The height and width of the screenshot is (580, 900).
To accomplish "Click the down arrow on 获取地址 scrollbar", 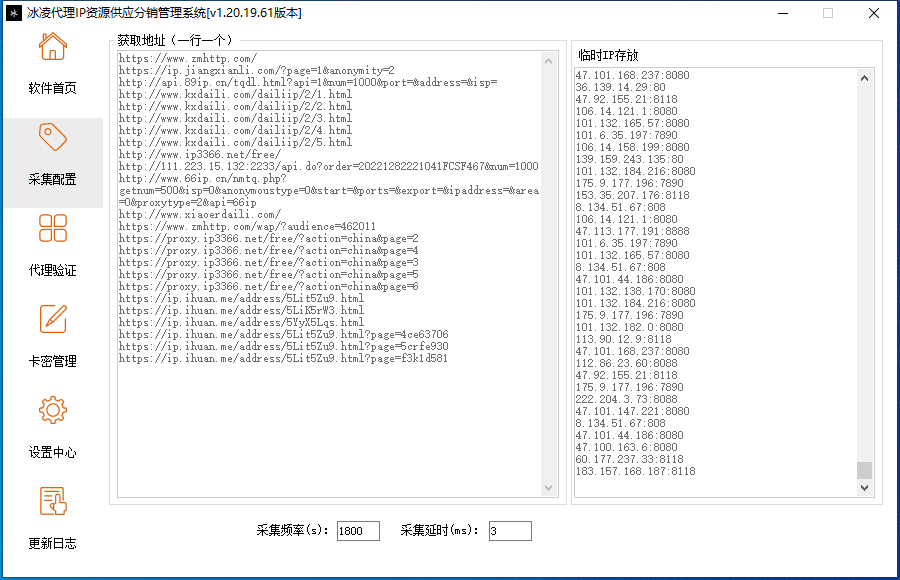I will coord(549,489).
